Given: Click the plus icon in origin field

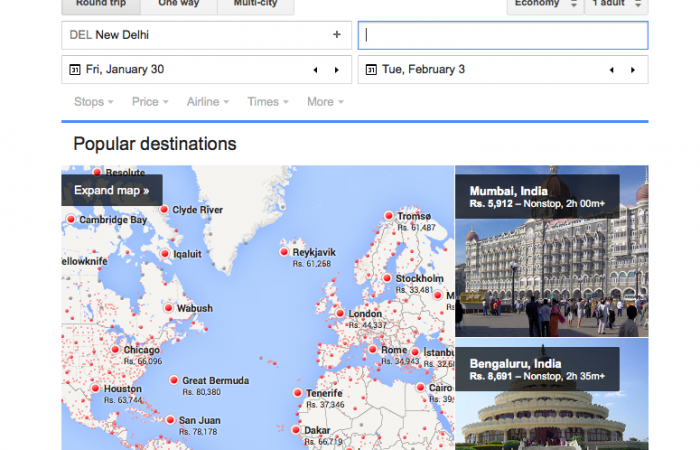Looking at the screenshot, I should click(336, 35).
